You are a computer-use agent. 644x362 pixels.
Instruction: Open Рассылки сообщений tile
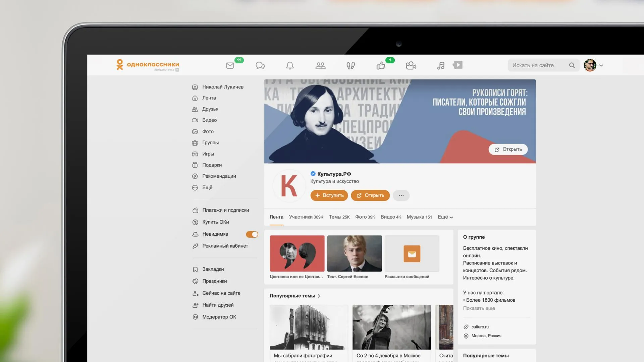click(x=412, y=254)
